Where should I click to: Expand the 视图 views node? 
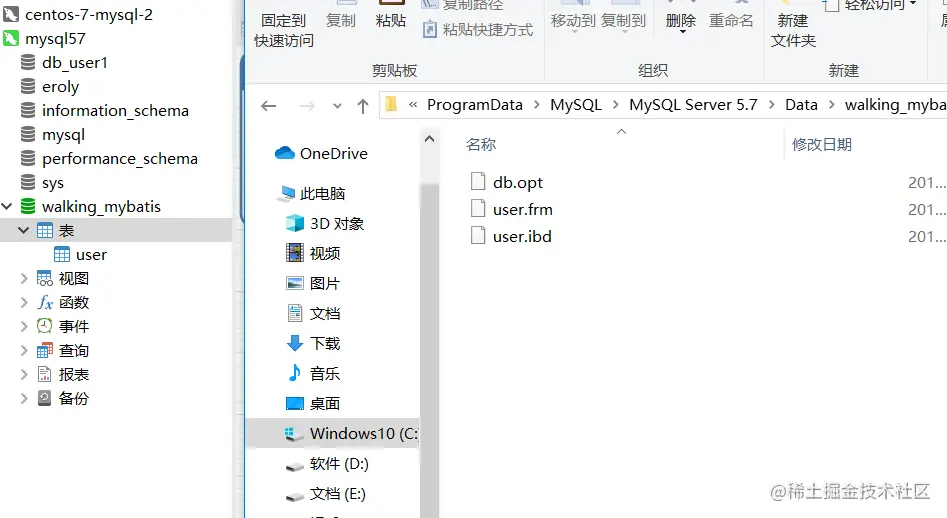[24, 278]
